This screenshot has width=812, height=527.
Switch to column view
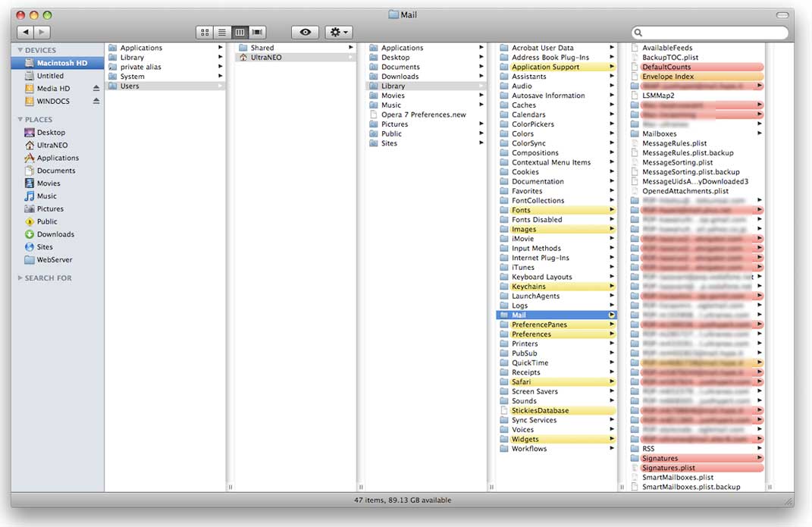pyautogui.click(x=240, y=32)
